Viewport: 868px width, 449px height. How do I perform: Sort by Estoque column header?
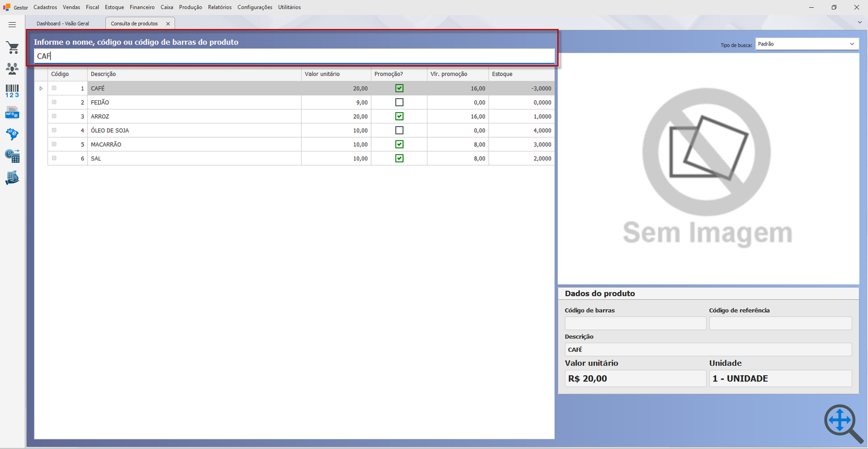coord(521,74)
